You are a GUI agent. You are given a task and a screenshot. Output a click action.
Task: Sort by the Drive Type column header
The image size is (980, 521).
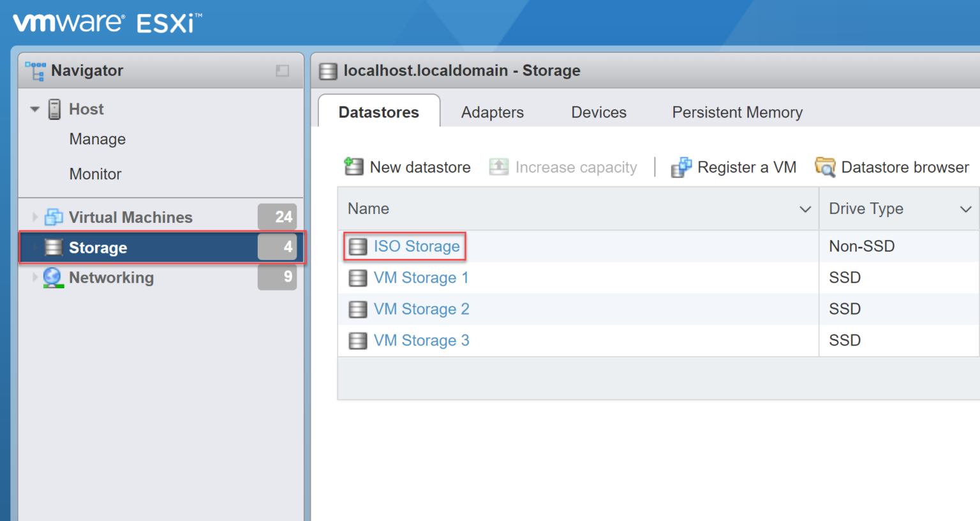click(x=866, y=209)
